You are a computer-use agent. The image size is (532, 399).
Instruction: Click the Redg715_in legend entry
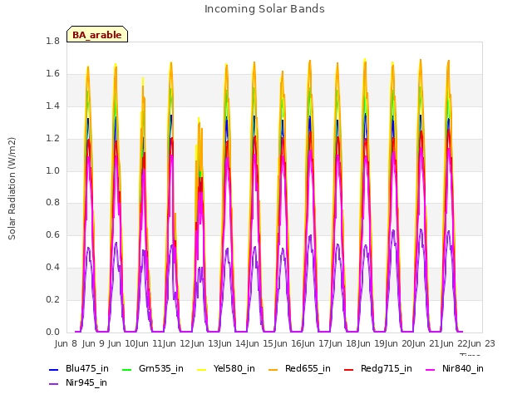point(378,368)
